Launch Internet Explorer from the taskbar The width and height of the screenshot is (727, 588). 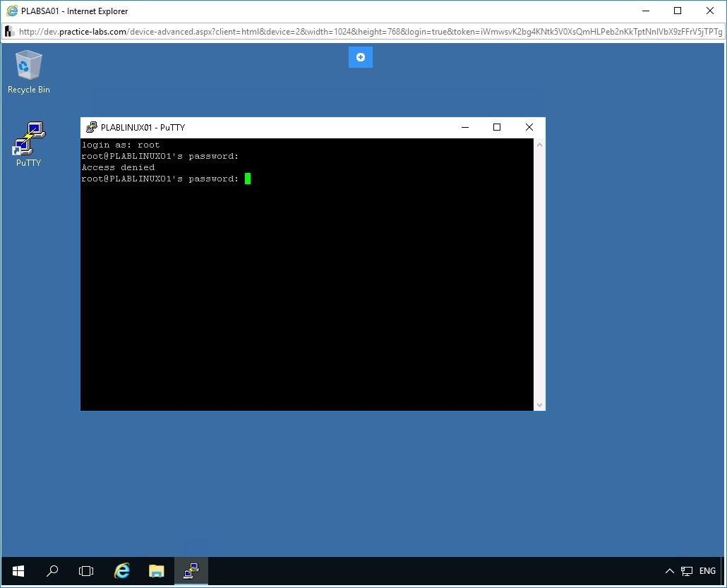coord(122,571)
